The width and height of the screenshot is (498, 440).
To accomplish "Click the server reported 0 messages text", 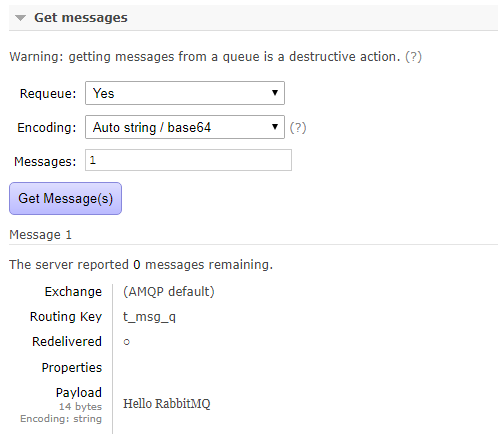I will pos(141,265).
